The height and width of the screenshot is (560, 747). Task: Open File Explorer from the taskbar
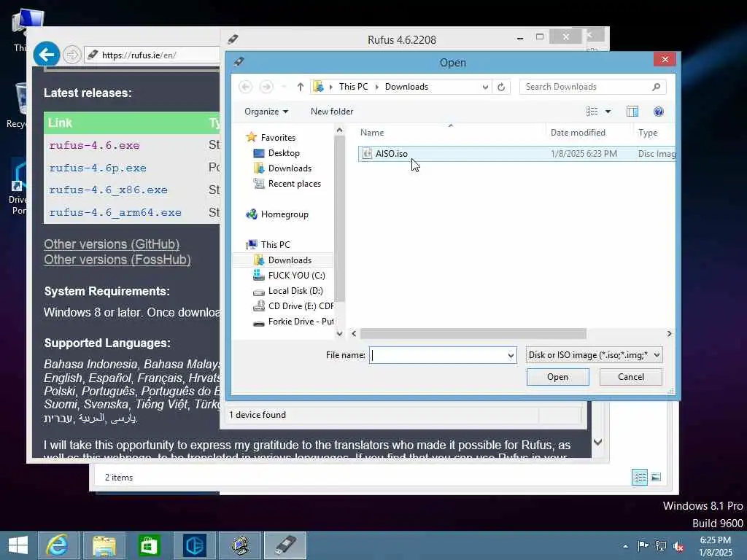[104, 545]
